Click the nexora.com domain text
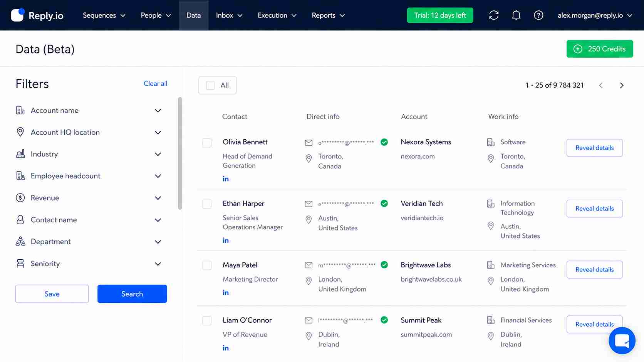 coord(418,157)
